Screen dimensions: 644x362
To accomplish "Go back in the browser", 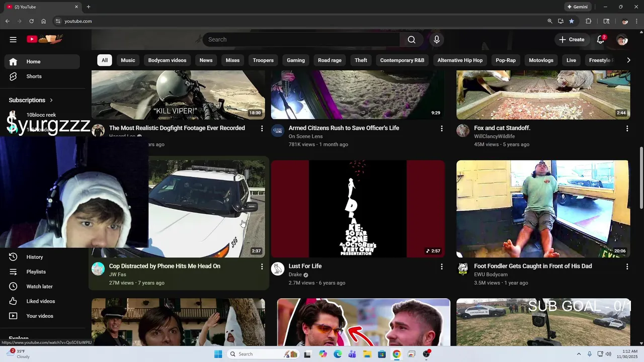I will (x=7, y=21).
